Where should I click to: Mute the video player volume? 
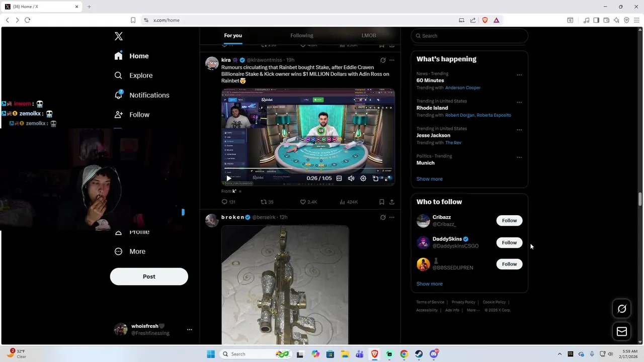click(351, 178)
